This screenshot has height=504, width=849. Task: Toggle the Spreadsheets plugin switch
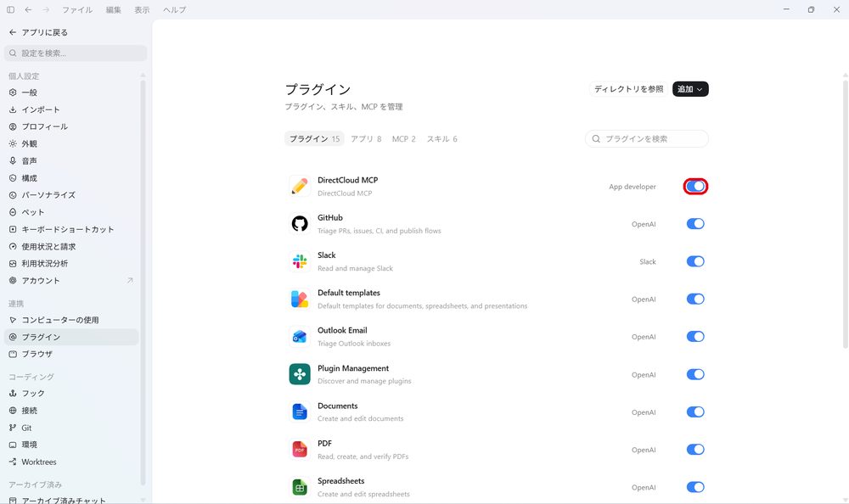695,487
